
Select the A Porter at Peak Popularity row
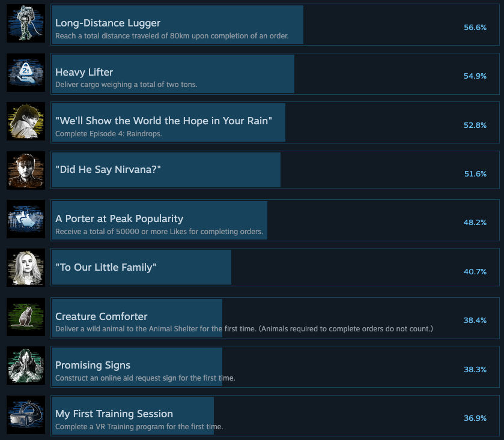[x=275, y=220]
